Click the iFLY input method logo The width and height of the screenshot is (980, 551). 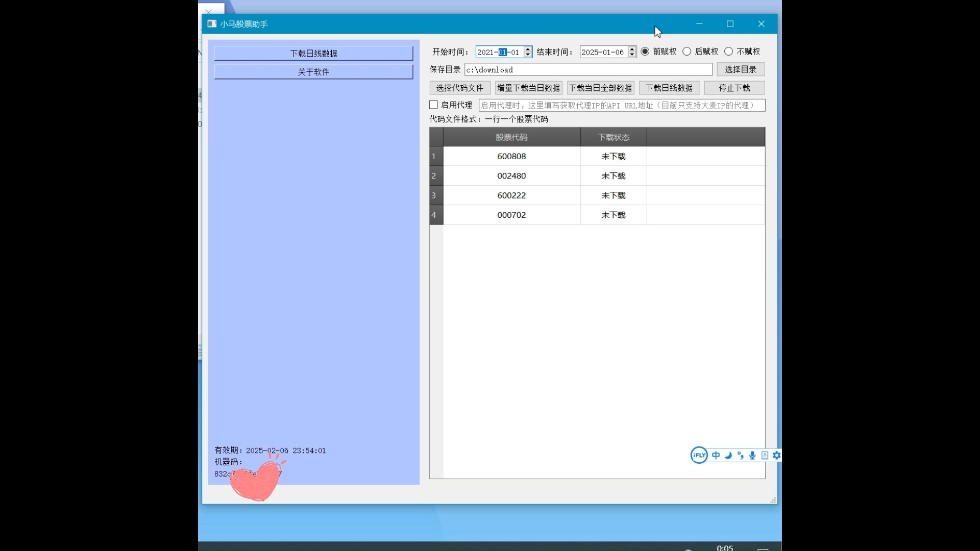699,455
